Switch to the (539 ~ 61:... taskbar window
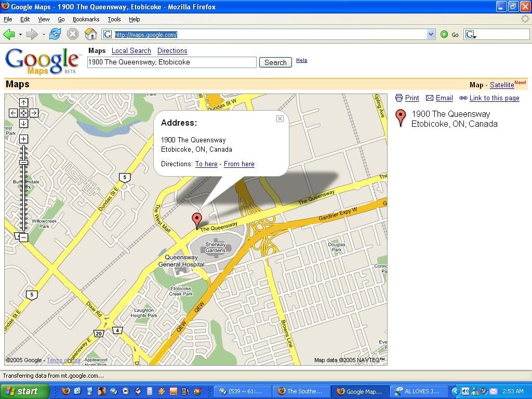This screenshot has height=399, width=532. [242, 391]
